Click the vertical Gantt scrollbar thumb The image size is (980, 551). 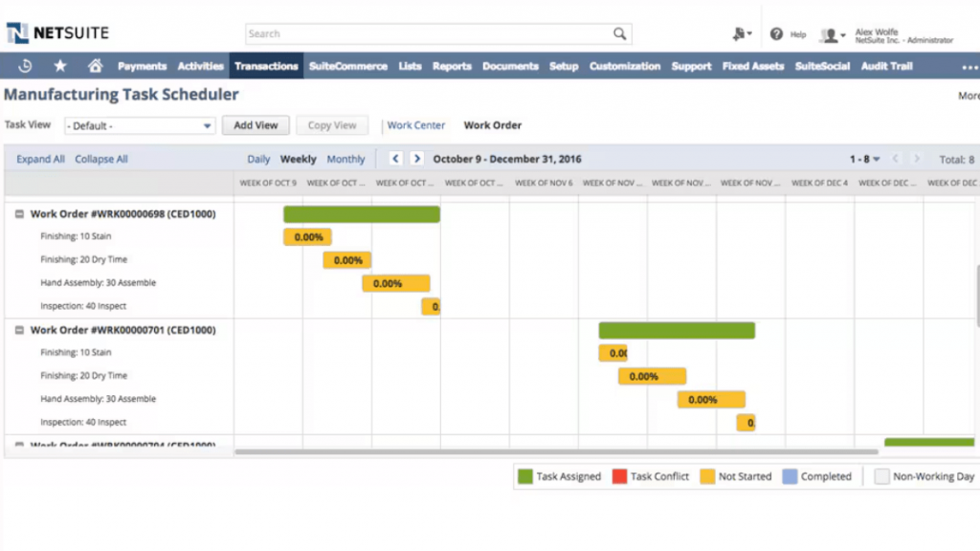click(x=977, y=295)
